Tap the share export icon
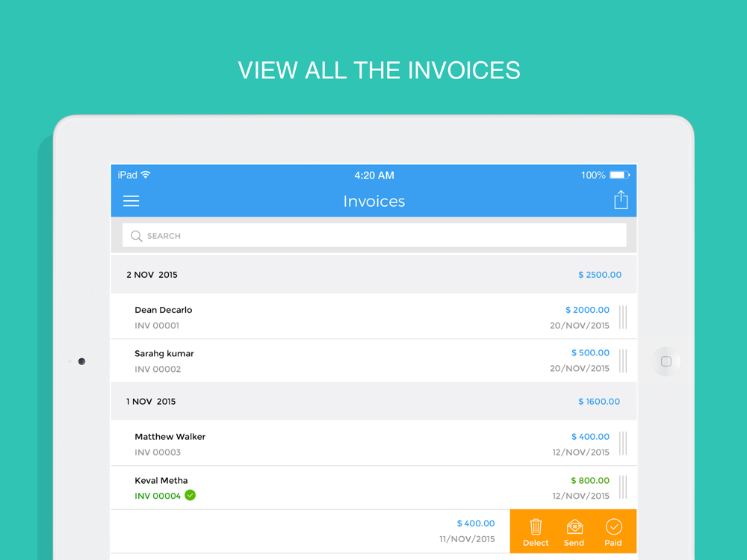The height and width of the screenshot is (560, 747). tap(621, 199)
